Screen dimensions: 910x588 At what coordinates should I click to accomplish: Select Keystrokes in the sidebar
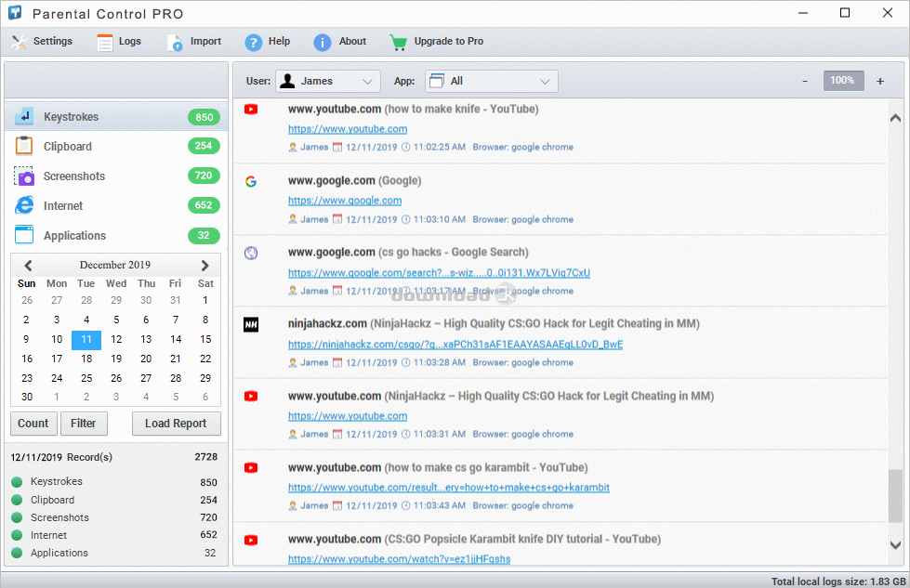[116, 116]
